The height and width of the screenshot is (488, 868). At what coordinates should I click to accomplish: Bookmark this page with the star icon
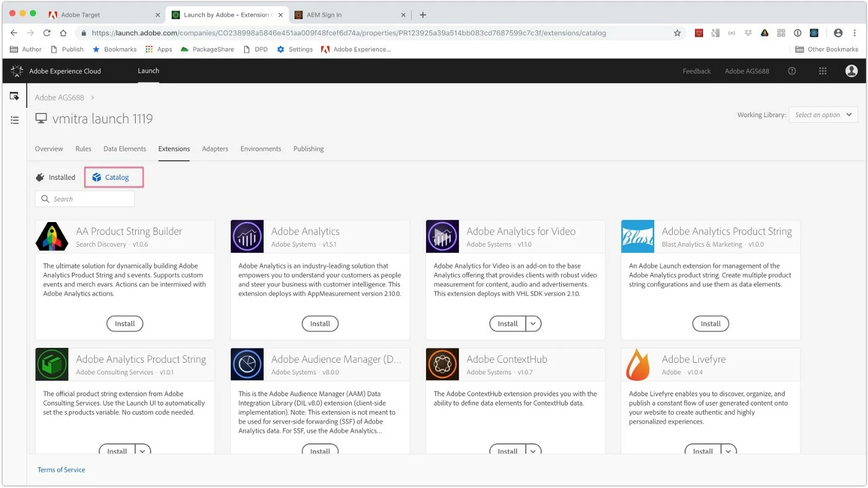677,33
